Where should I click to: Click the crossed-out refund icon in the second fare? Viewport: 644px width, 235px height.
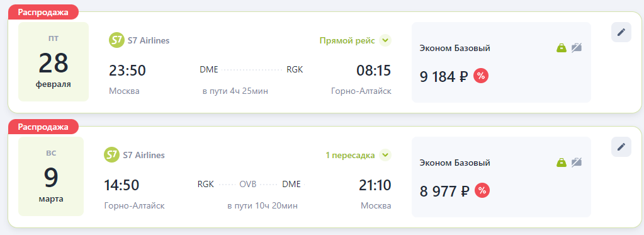point(577,163)
